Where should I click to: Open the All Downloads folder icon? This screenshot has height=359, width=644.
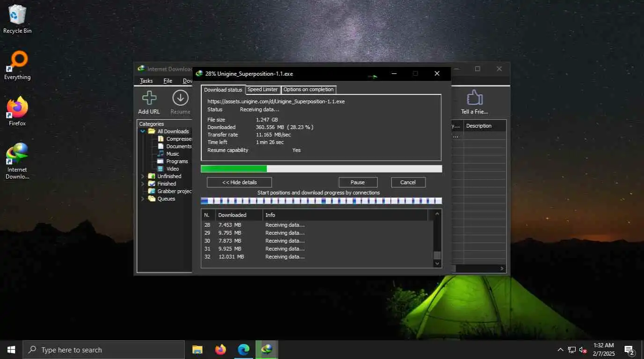pyautogui.click(x=152, y=131)
